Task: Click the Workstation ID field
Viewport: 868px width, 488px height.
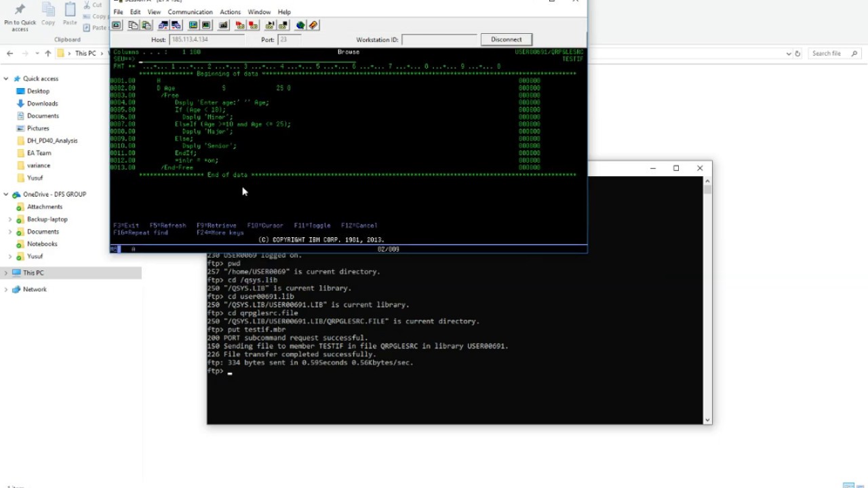Action: pyautogui.click(x=439, y=39)
